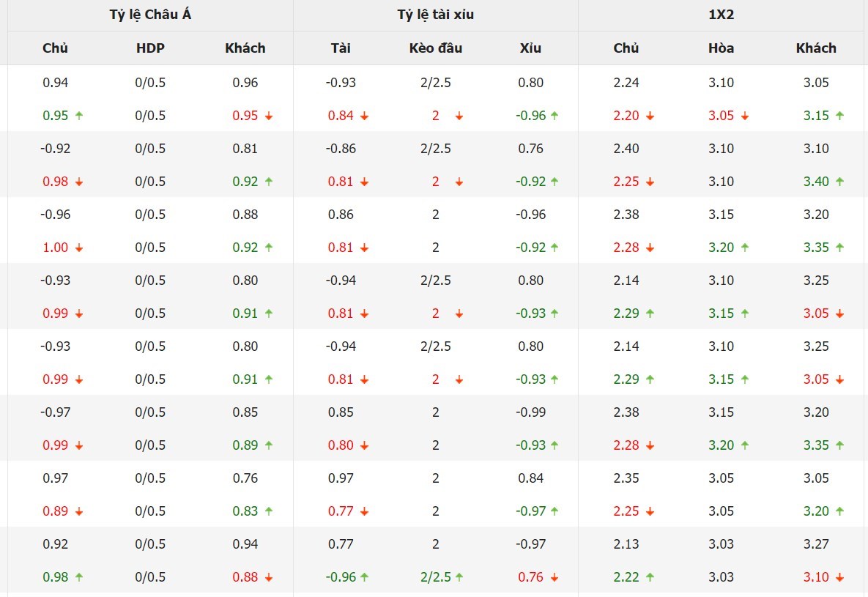This screenshot has width=868, height=597.
Task: Click the red down arrow beside 1.00
Action: click(x=79, y=248)
